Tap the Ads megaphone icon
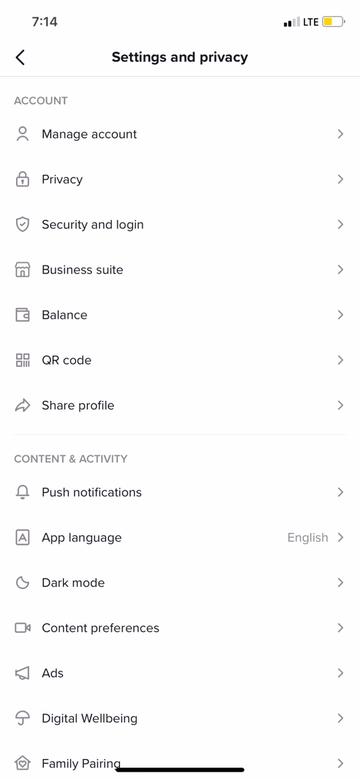 (22, 673)
